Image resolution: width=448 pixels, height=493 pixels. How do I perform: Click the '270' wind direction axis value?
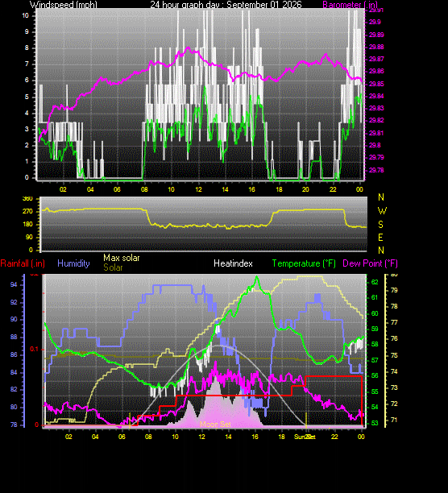coord(27,211)
